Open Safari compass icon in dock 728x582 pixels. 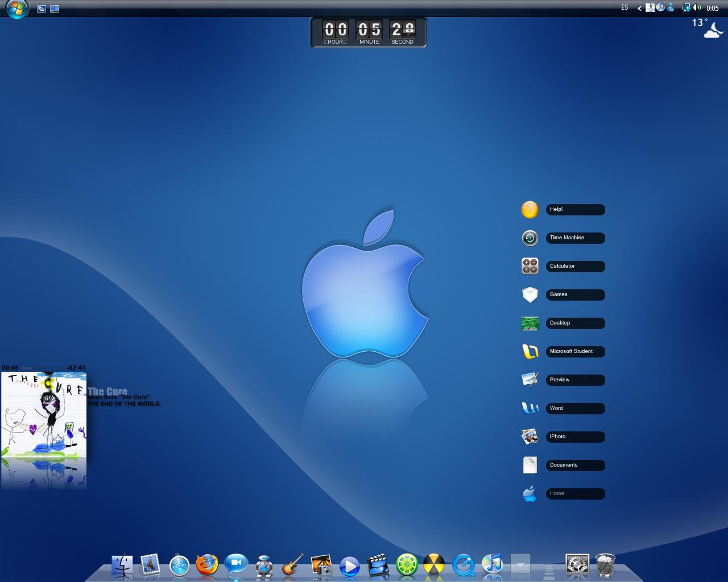[179, 566]
